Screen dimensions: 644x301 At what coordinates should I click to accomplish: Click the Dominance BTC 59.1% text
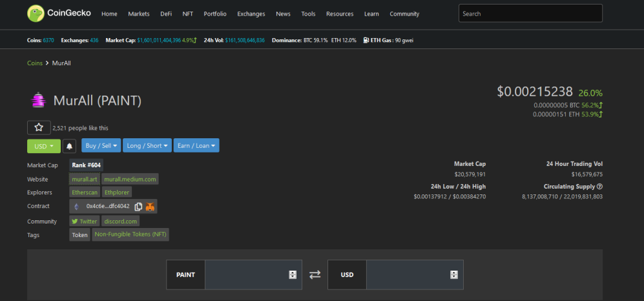tap(300, 40)
